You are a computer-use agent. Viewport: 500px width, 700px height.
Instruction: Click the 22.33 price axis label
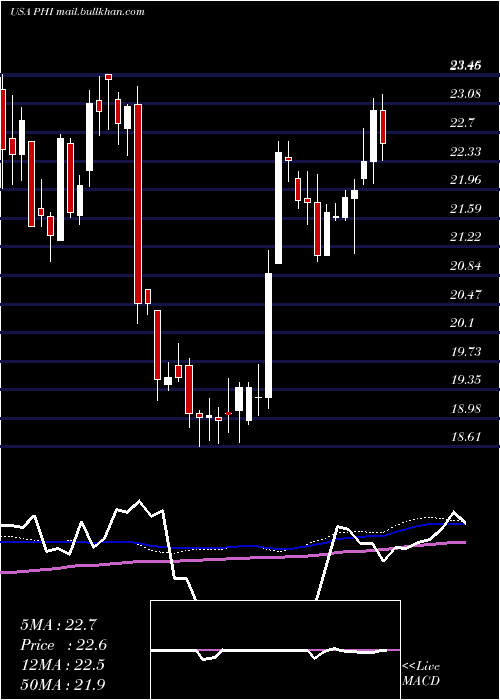pos(465,151)
